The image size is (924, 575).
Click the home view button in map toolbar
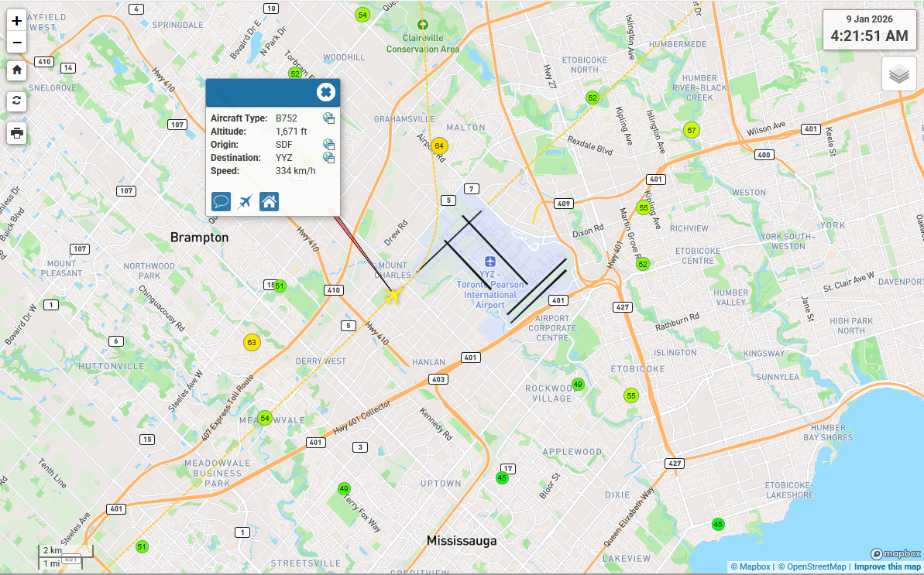17,70
